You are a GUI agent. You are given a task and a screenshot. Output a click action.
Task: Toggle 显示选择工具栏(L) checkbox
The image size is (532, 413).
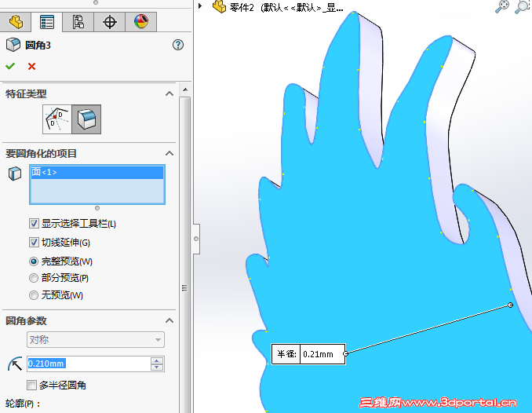(x=34, y=224)
